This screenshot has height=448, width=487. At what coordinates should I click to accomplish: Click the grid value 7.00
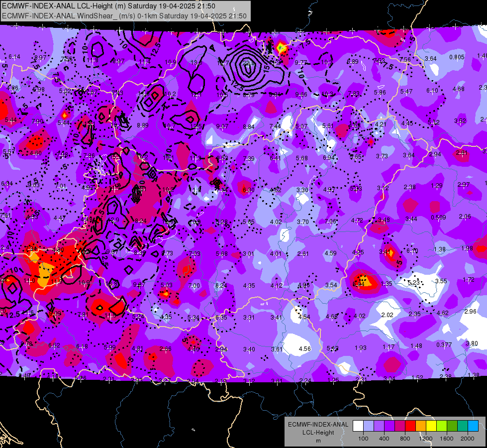(194, 285)
